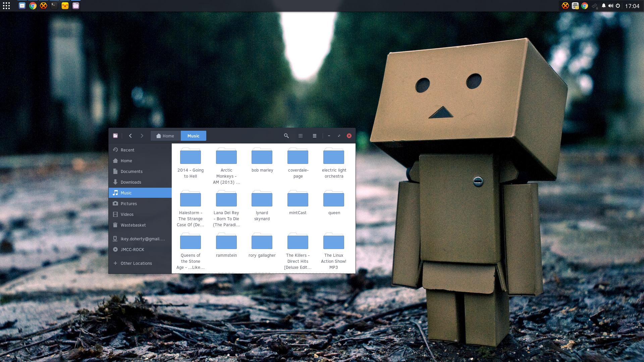Select the electric light orchestra folder

[x=334, y=163]
